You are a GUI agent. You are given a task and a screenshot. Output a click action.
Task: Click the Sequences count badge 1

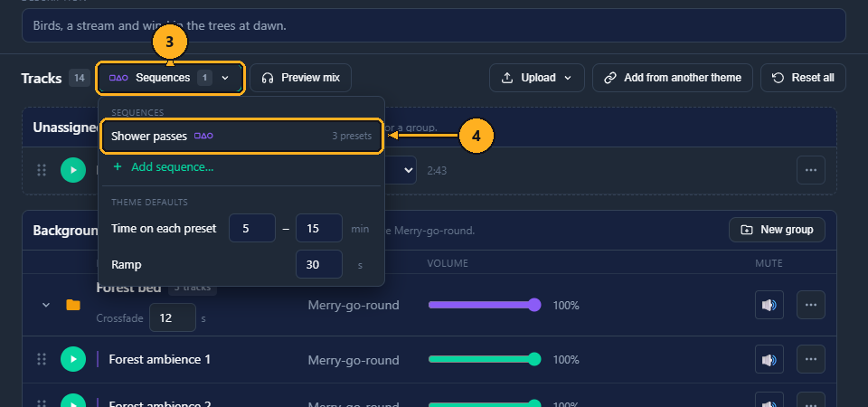tap(204, 78)
